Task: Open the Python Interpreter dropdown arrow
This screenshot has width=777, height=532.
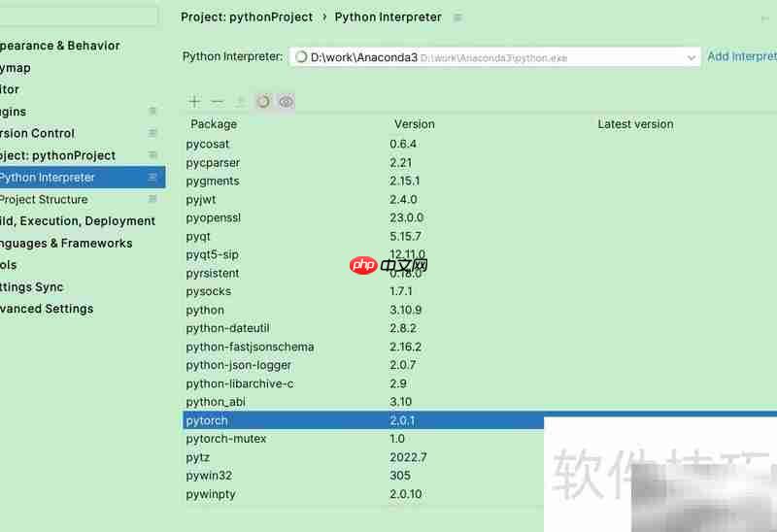Action: [692, 58]
